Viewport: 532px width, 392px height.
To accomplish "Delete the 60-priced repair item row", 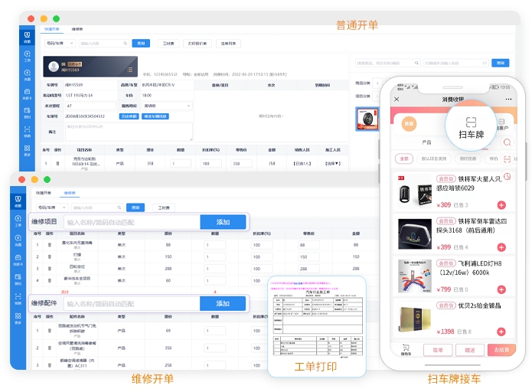I will pyautogui.click(x=50, y=280).
